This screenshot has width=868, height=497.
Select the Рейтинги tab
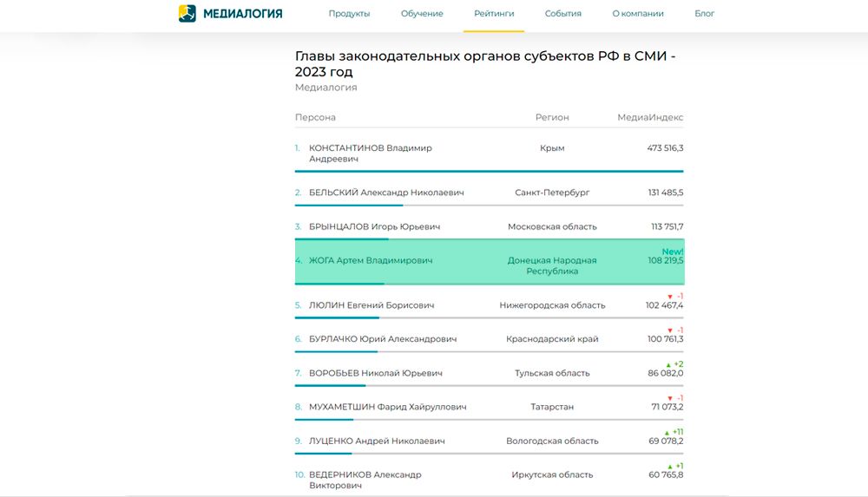[x=494, y=14]
